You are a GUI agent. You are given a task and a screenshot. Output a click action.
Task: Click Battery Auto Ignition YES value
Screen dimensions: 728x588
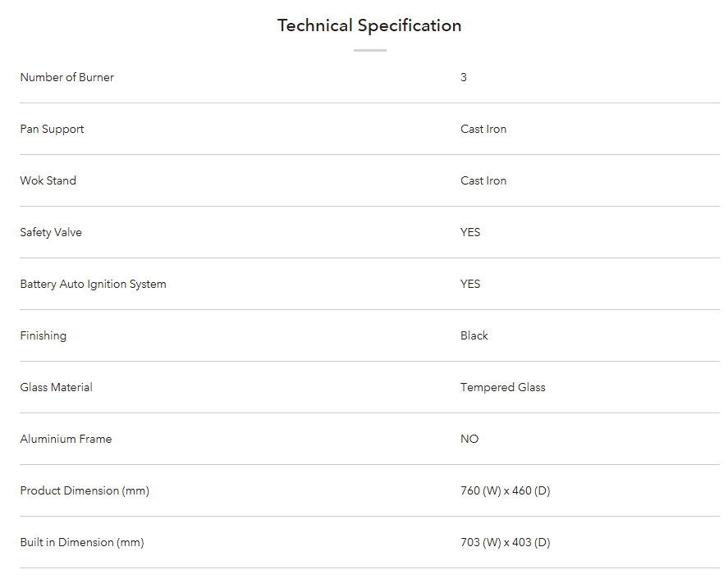click(470, 284)
